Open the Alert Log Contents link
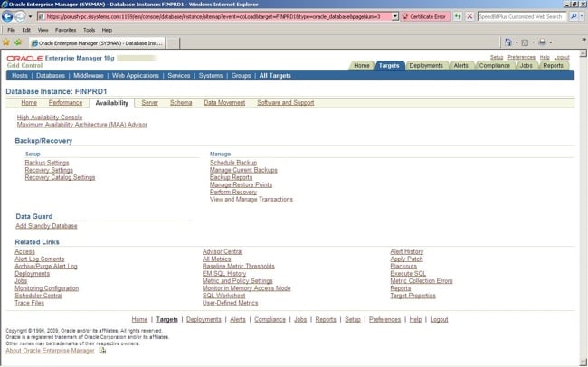The image size is (588, 367). tap(40, 259)
